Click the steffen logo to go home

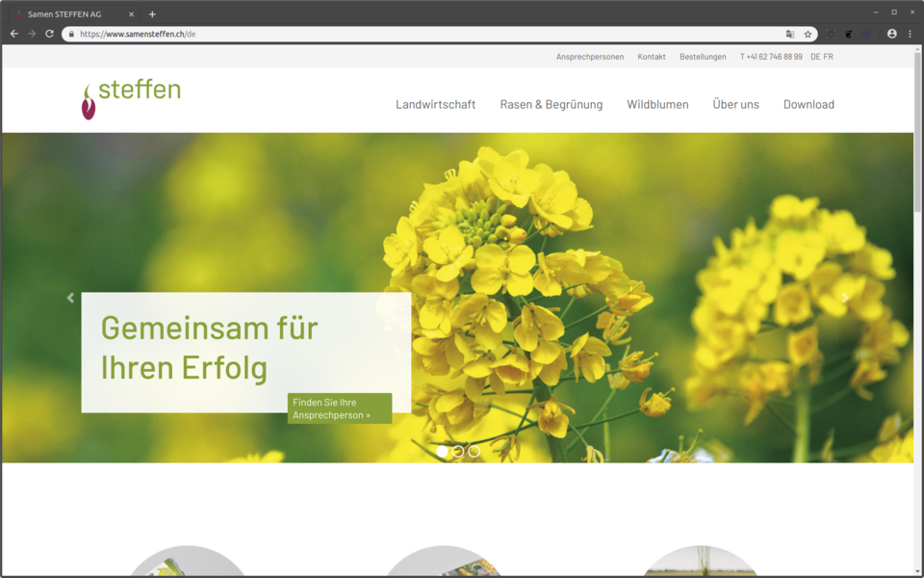click(x=131, y=98)
